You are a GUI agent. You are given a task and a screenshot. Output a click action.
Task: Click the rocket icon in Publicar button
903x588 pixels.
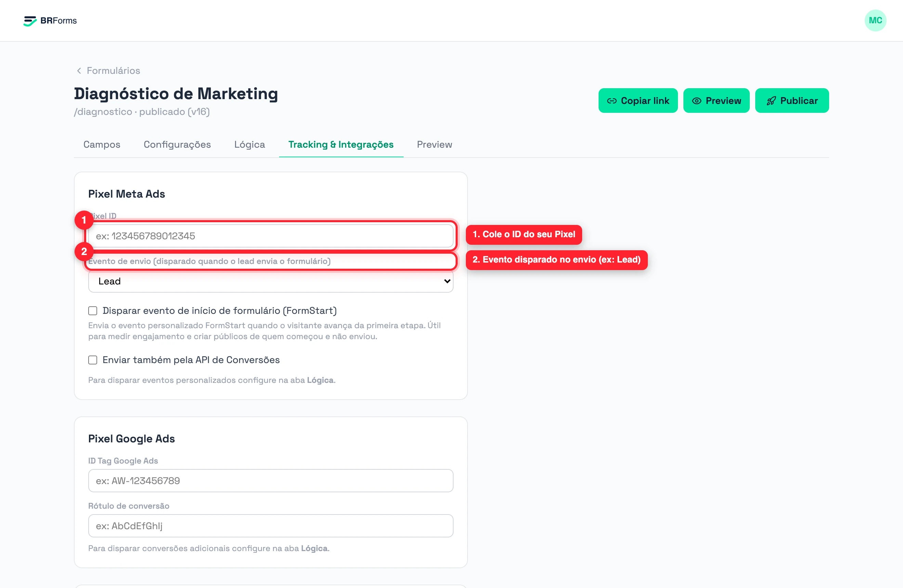[x=771, y=101]
